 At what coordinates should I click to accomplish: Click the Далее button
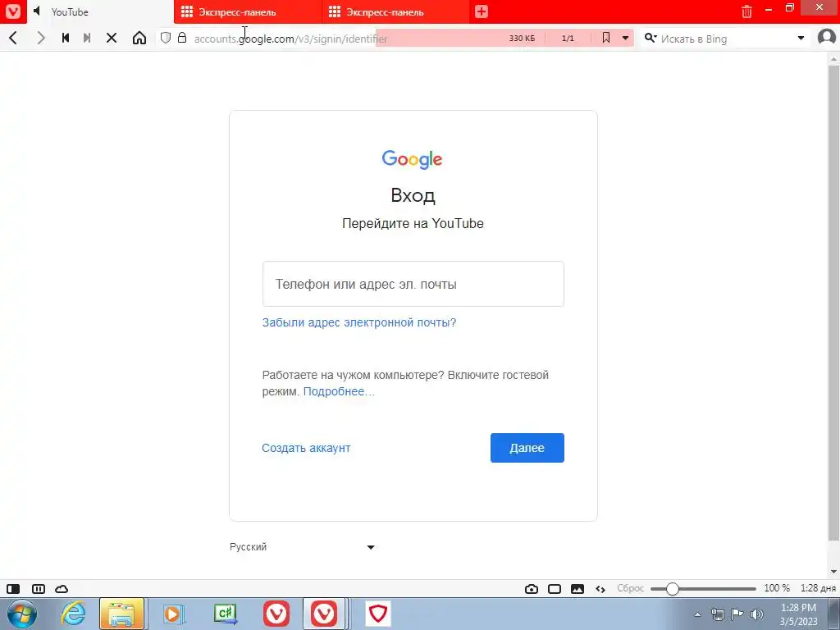point(527,448)
